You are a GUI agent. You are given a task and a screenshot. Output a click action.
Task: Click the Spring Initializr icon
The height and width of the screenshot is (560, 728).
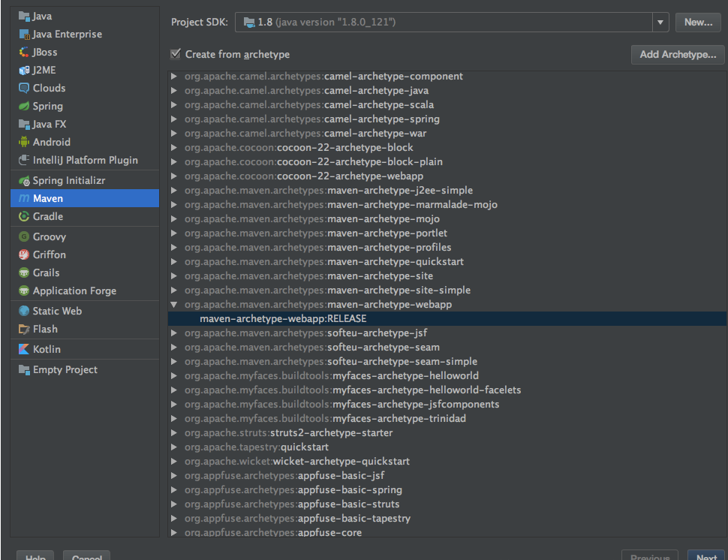(x=24, y=181)
